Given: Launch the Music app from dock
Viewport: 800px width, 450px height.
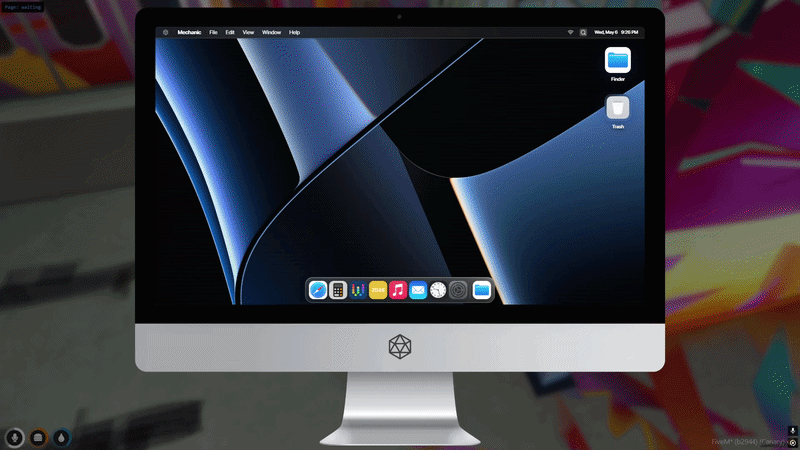Looking at the screenshot, I should tap(398, 290).
